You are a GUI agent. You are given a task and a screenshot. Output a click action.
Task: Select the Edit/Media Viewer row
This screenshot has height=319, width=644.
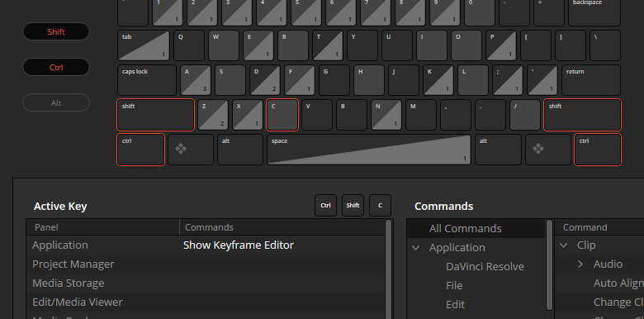tap(206, 302)
